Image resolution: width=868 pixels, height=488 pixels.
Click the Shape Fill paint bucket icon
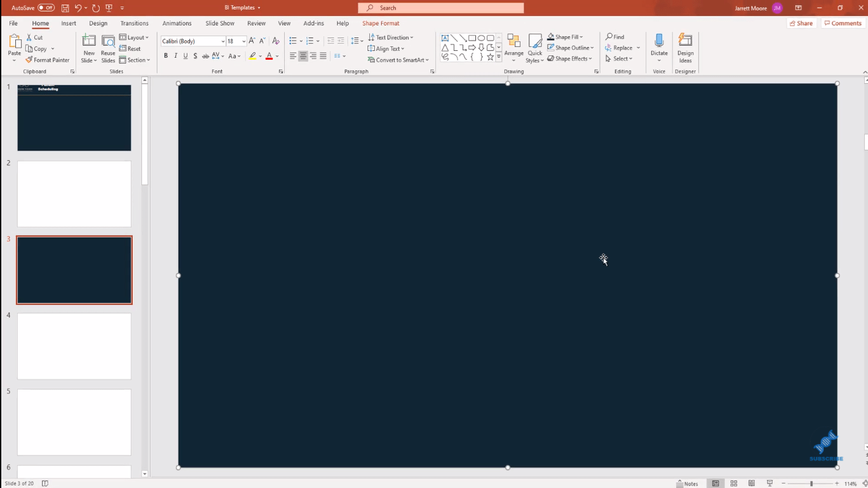[551, 37]
